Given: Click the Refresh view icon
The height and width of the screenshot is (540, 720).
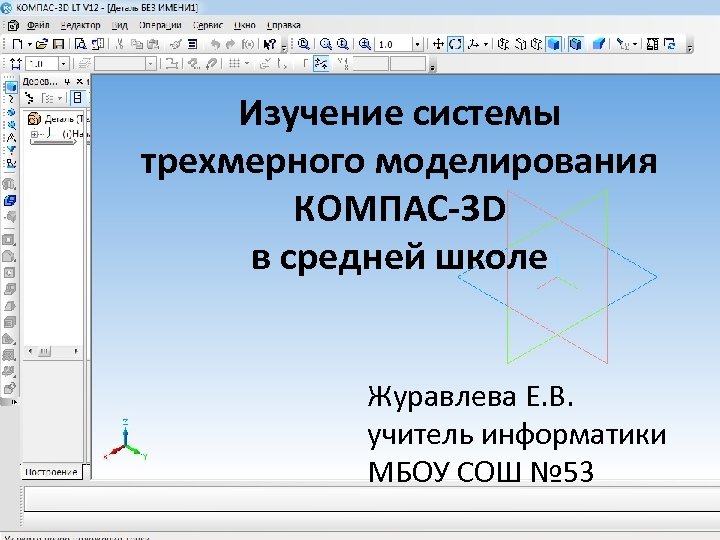Looking at the screenshot, I should coord(669,44).
